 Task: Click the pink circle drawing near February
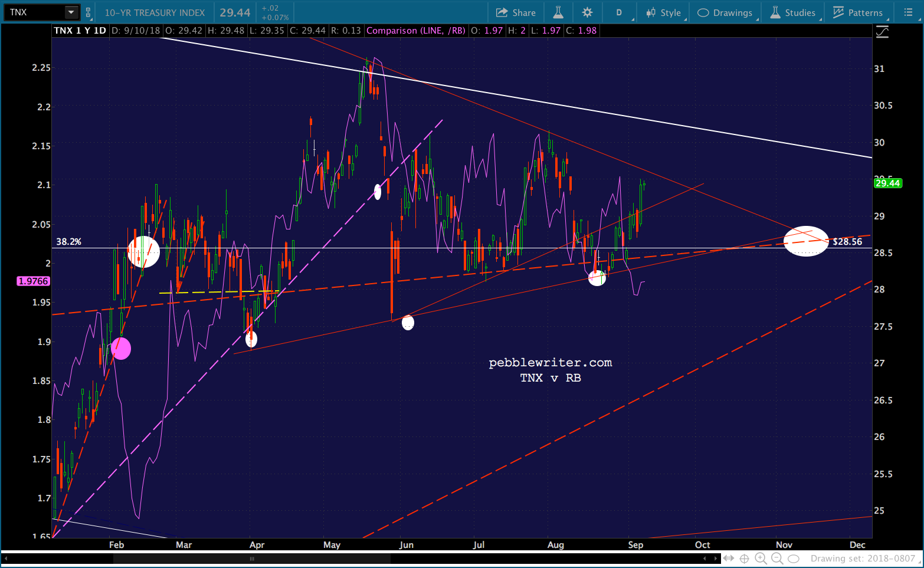point(121,349)
